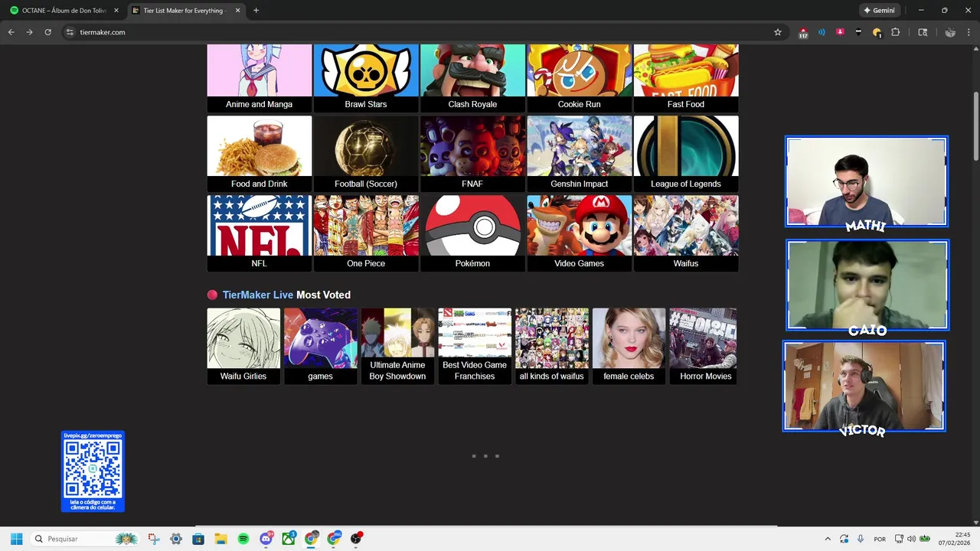Open a new browser tab
Image resolution: width=980 pixels, height=551 pixels.
[x=256, y=11]
